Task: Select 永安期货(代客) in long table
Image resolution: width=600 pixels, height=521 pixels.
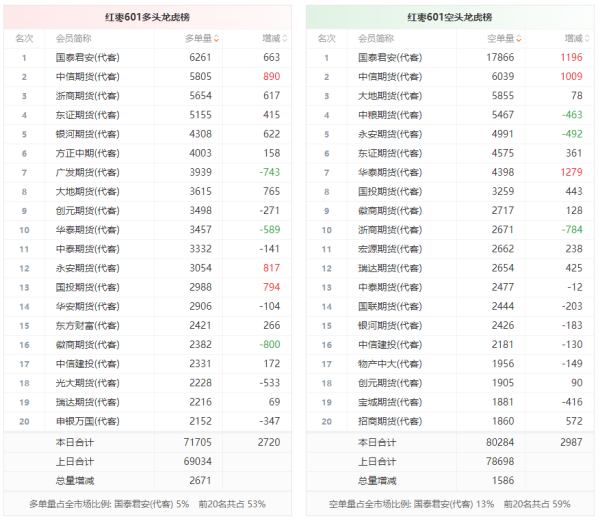Action: pyautogui.click(x=88, y=268)
